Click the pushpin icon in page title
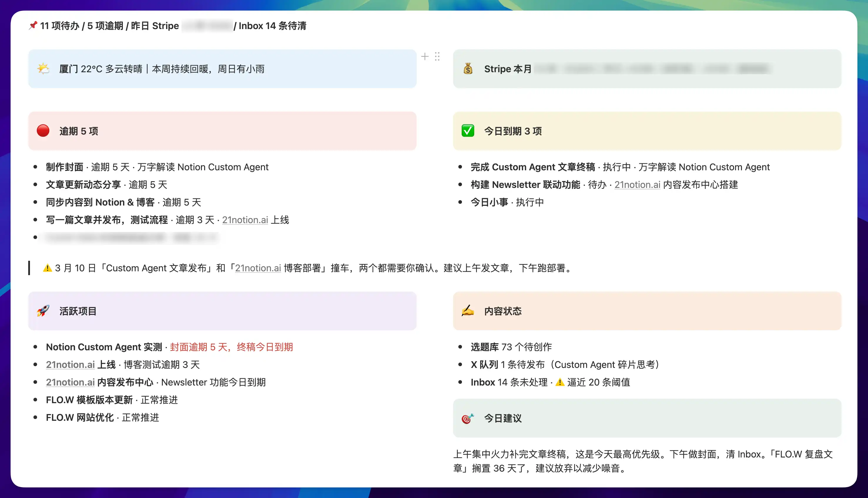This screenshot has height=498, width=868. click(x=33, y=25)
